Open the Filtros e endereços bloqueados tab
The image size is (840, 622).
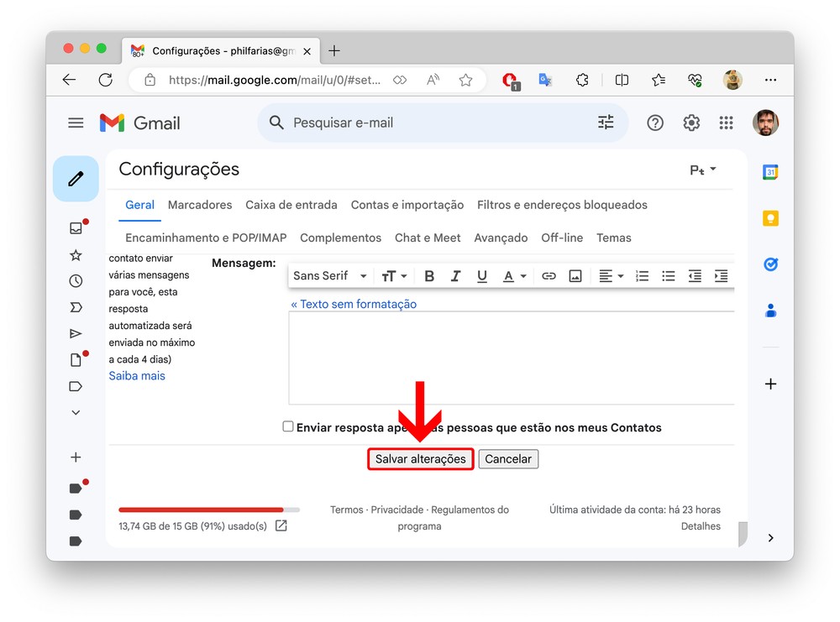[x=562, y=205]
